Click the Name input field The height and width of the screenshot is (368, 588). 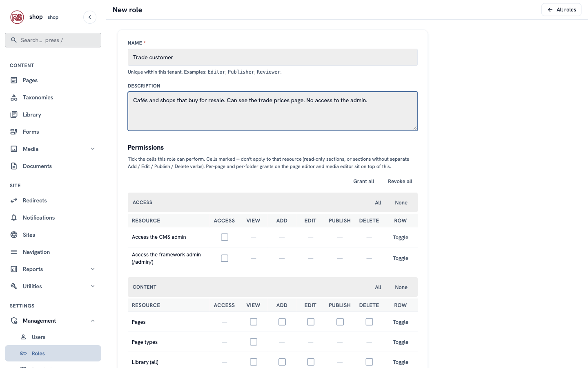coord(273,57)
